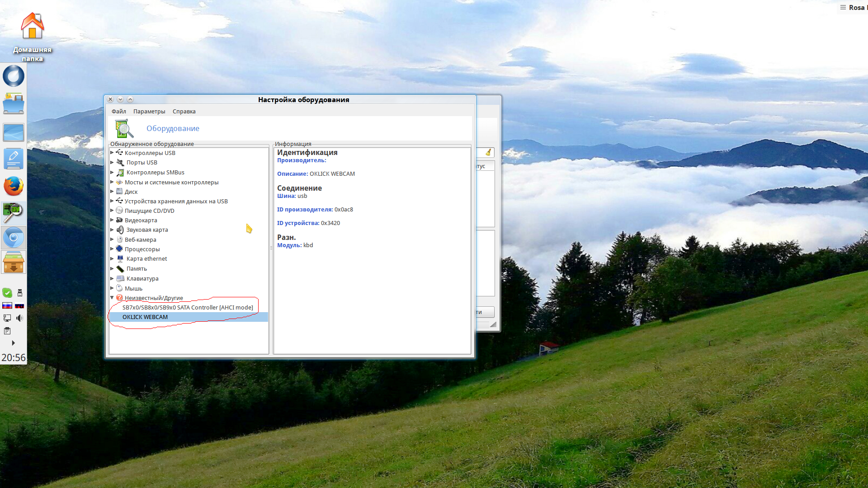
Task: Open the Справка menu
Action: click(184, 111)
